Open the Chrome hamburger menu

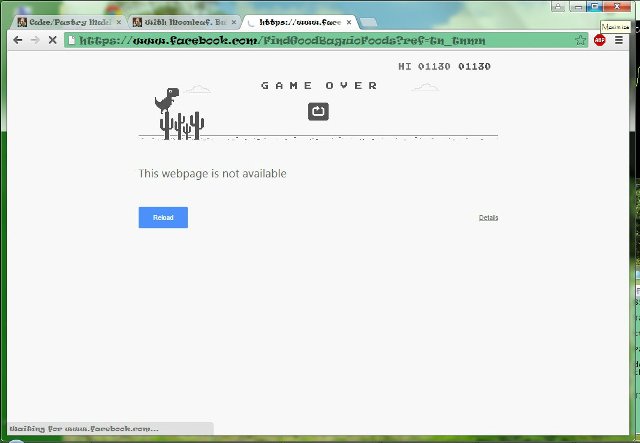click(x=619, y=40)
